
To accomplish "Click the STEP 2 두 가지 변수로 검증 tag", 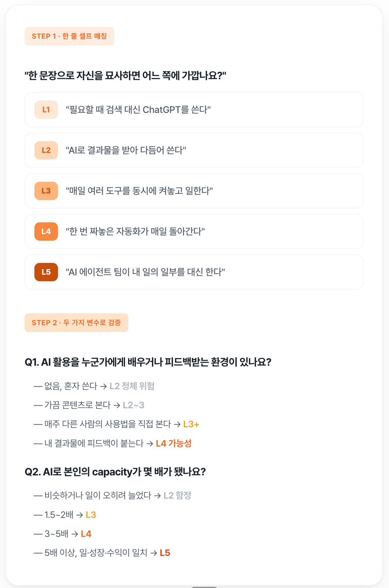I will (x=76, y=322).
